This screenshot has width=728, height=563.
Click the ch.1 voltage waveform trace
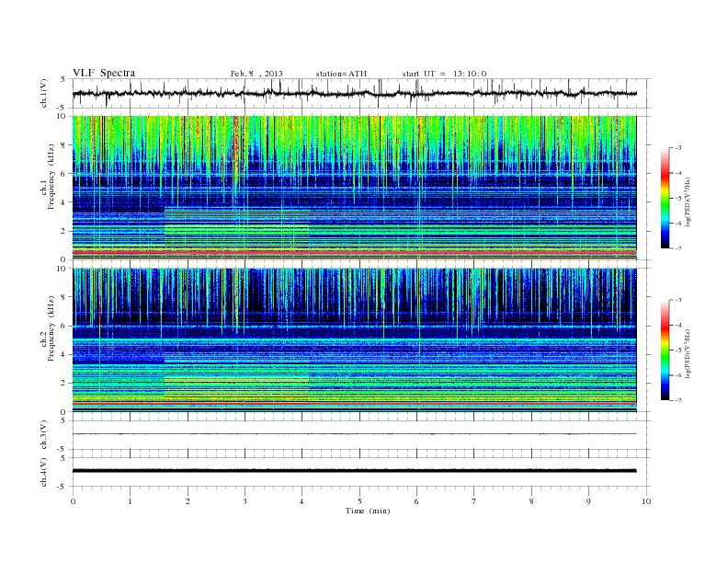point(354,93)
